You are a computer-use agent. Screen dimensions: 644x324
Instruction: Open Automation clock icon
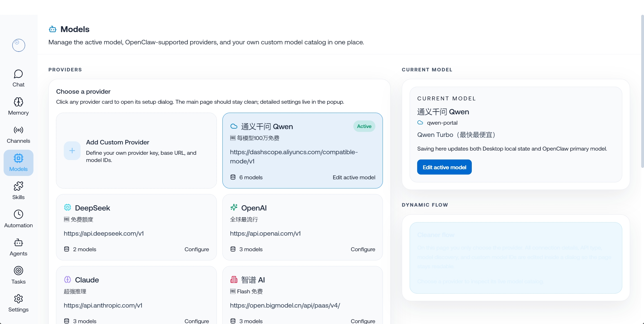[x=18, y=214]
